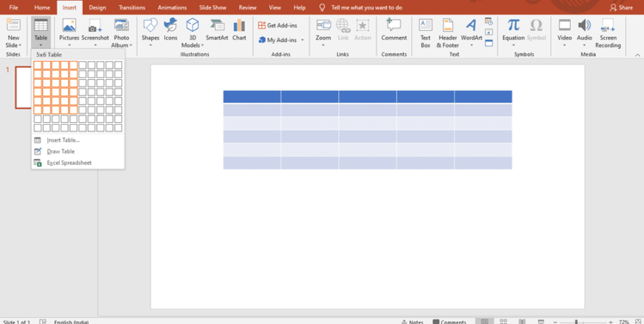Adjust the zoom slider in status bar
This screenshot has width=644, height=324.
click(x=577, y=322)
